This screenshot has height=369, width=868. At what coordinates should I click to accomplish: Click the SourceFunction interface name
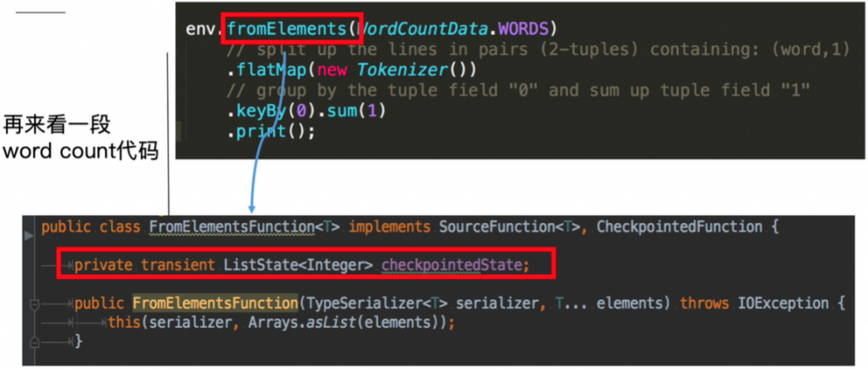click(497, 227)
